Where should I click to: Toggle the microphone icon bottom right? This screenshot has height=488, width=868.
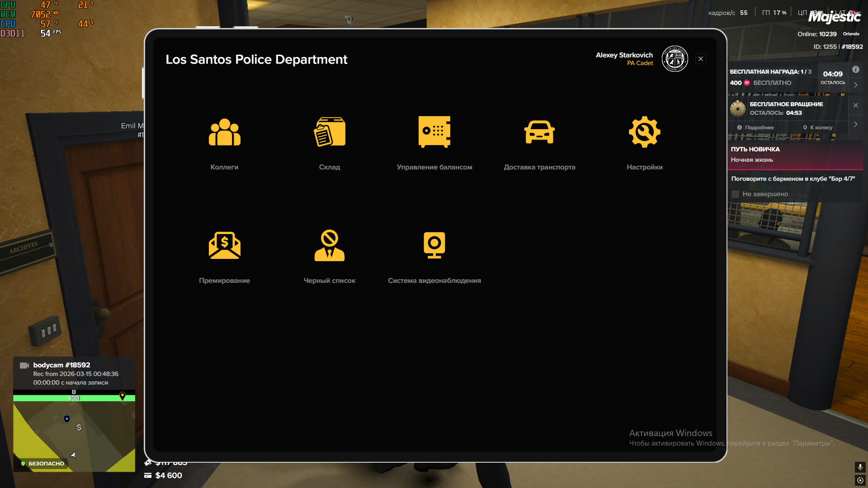click(860, 467)
